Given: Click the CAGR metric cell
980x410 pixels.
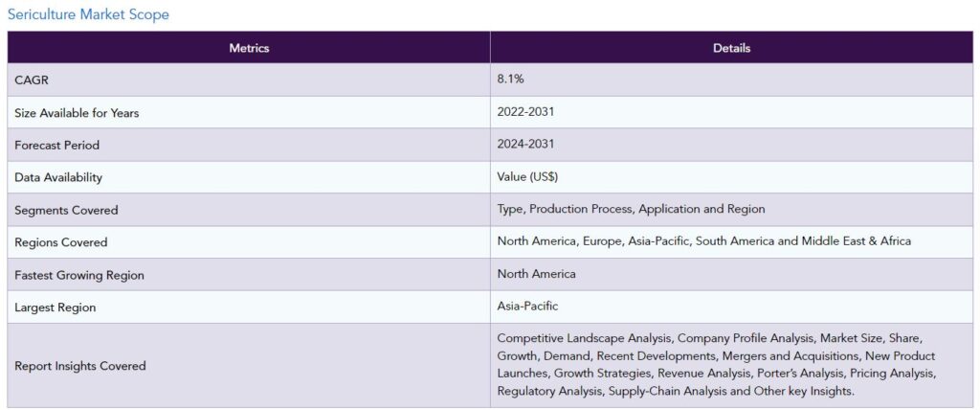Looking at the screenshot, I should pos(249,80).
